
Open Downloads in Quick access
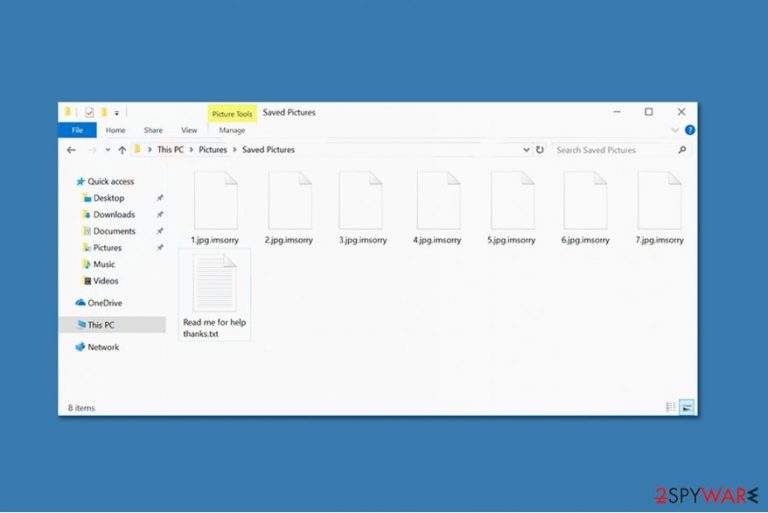click(114, 215)
